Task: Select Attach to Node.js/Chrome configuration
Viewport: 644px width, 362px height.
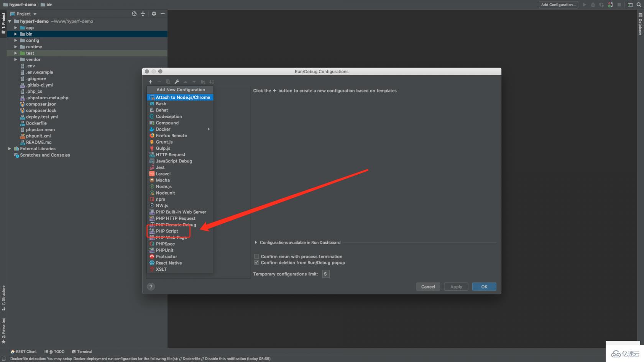Action: pyautogui.click(x=180, y=97)
